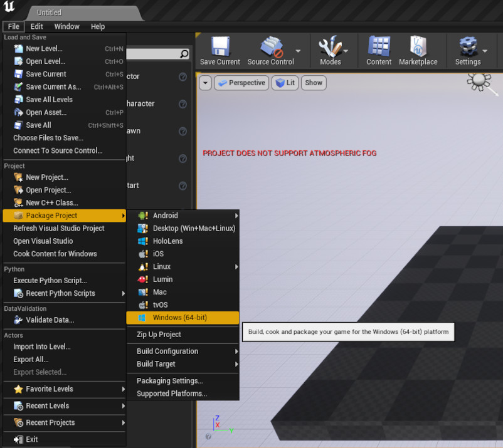
Task: Click the help icon beside 'tart'
Action: click(x=183, y=185)
